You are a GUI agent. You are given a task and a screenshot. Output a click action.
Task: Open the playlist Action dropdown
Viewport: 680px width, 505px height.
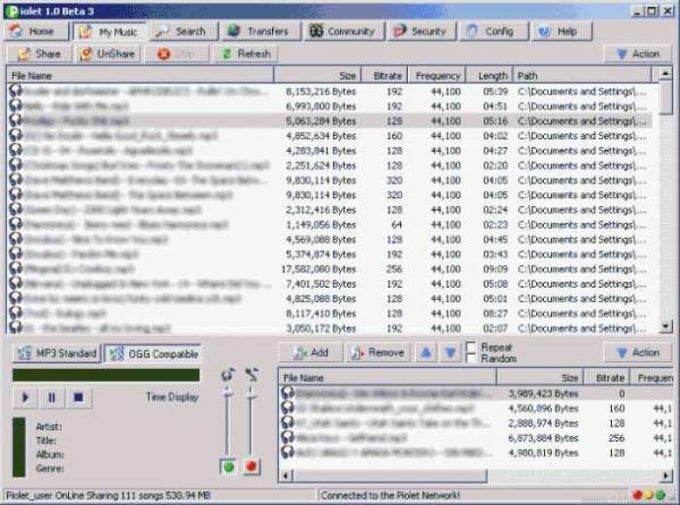pyautogui.click(x=638, y=353)
